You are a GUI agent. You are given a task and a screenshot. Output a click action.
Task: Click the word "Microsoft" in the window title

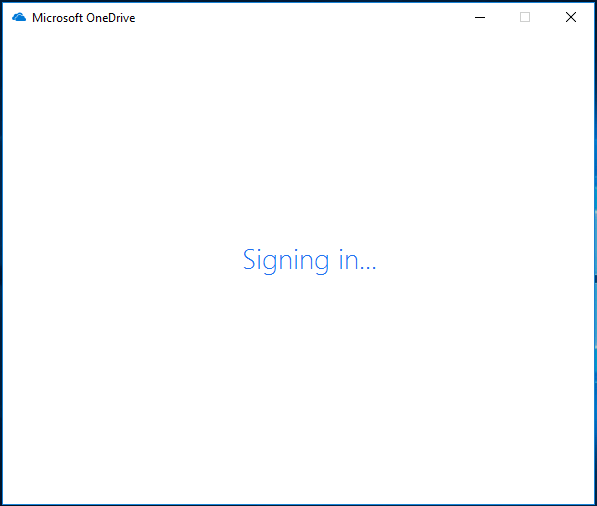(57, 18)
